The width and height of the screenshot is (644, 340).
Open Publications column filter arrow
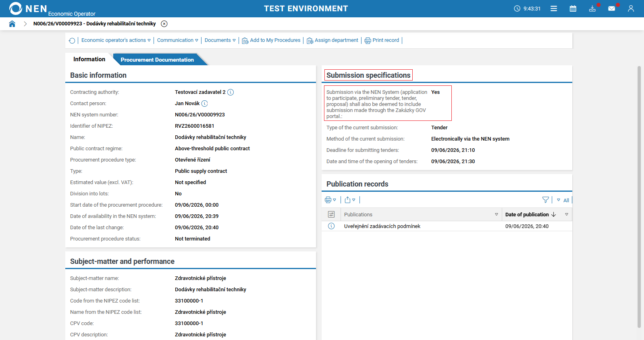[x=497, y=214]
